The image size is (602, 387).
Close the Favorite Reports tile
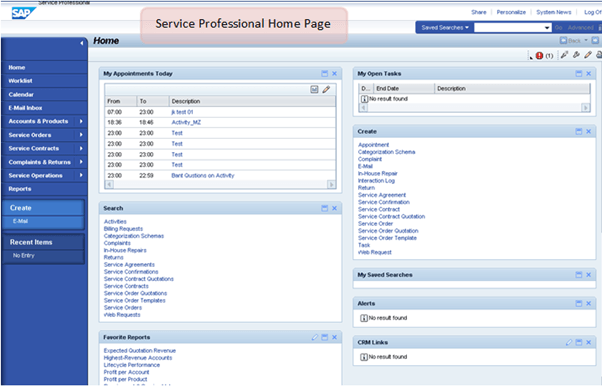[x=334, y=337]
